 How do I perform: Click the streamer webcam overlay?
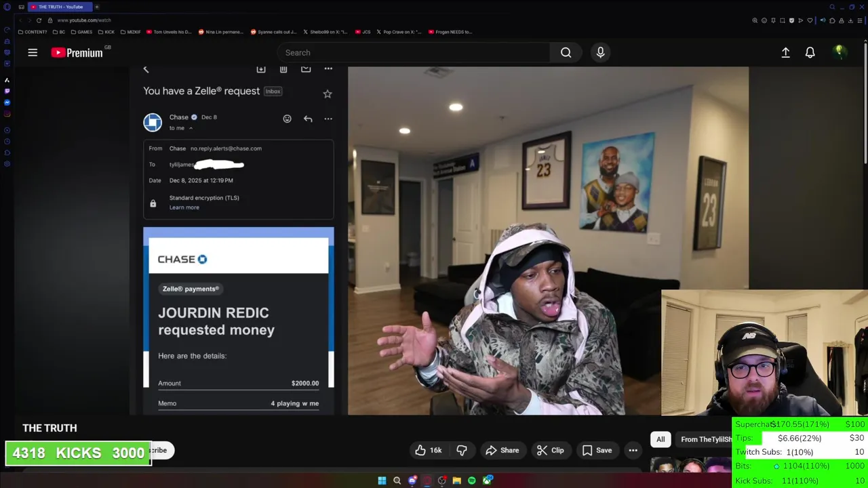point(764,352)
